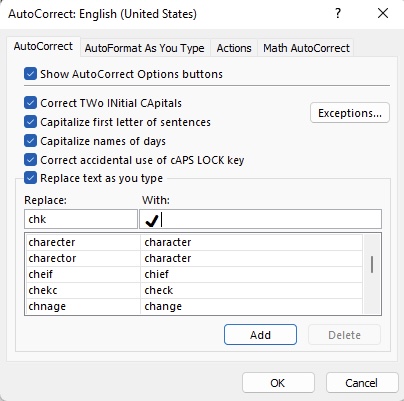Confirm changes with OK

(x=278, y=383)
